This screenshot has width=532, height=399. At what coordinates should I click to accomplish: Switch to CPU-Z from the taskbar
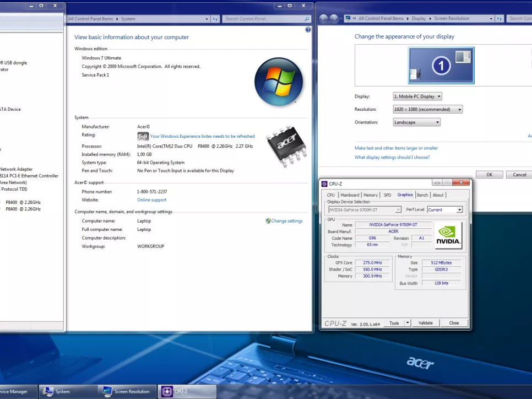[187, 391]
